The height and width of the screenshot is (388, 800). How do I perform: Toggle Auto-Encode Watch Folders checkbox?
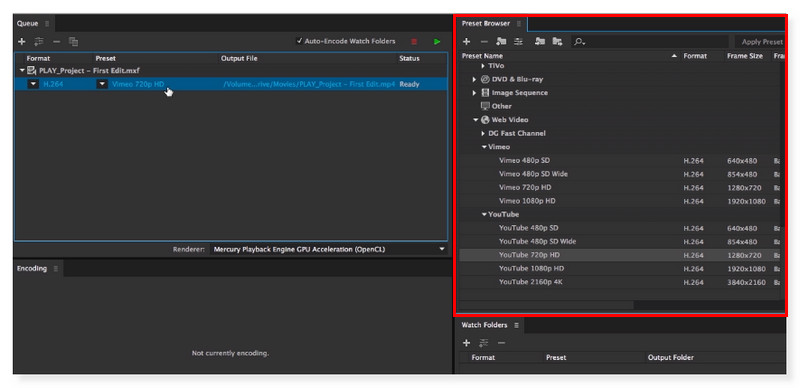point(300,41)
